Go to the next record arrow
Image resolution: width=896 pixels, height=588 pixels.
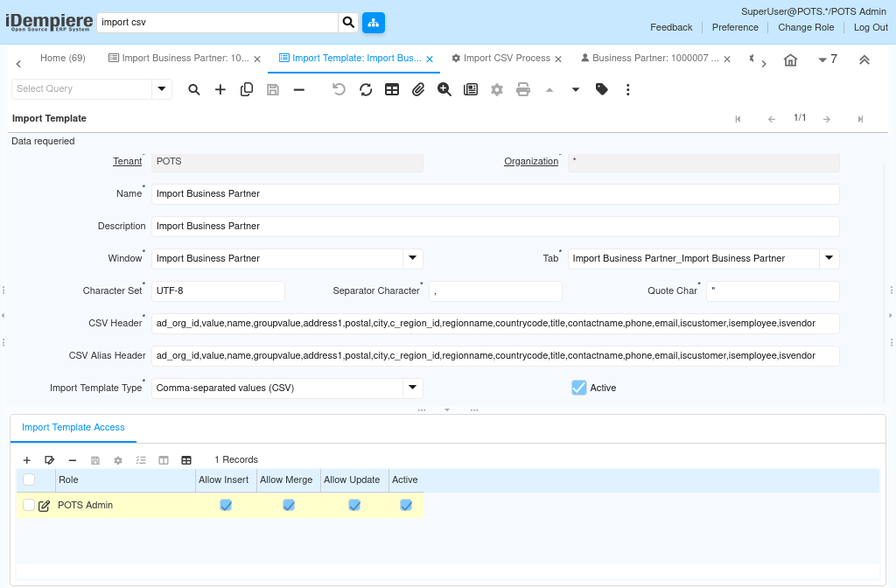coord(826,119)
